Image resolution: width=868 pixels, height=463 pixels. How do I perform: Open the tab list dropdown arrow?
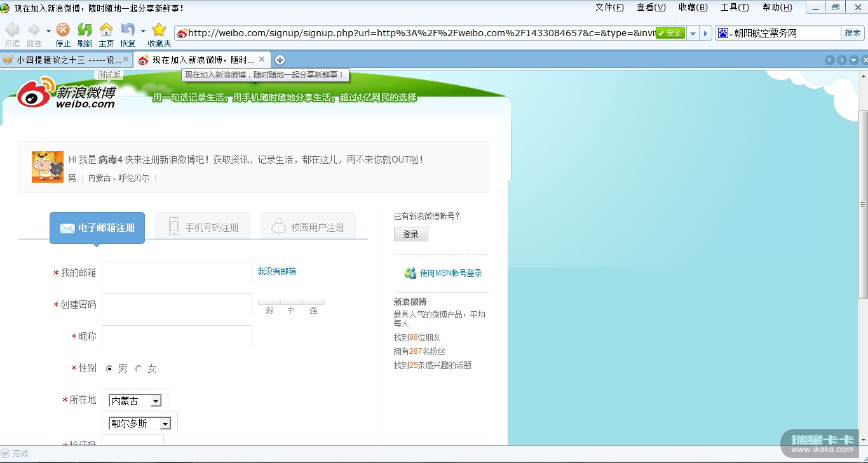coord(854,60)
